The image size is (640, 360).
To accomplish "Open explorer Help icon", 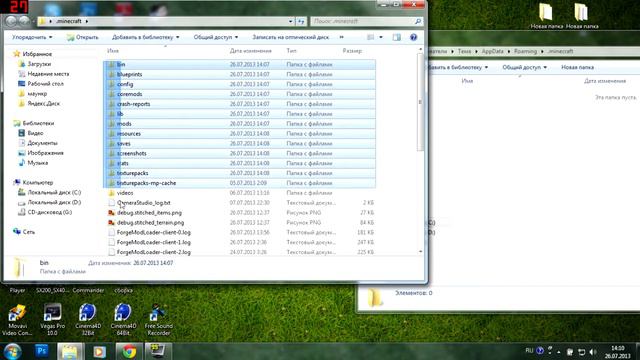I will coord(413,37).
